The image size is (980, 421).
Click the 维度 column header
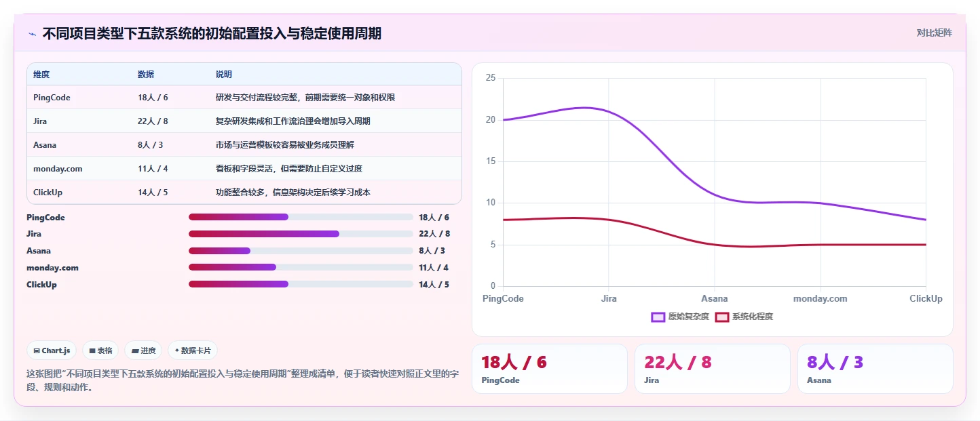pyautogui.click(x=41, y=75)
